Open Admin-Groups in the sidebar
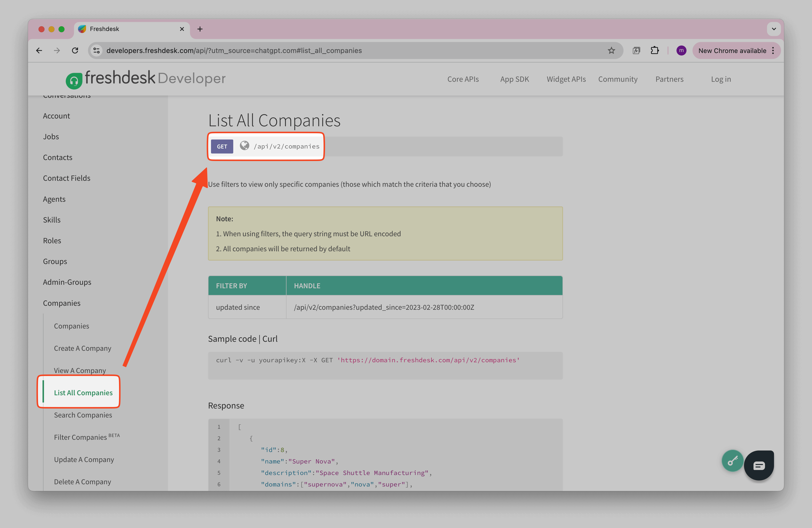812x528 pixels. (x=67, y=282)
